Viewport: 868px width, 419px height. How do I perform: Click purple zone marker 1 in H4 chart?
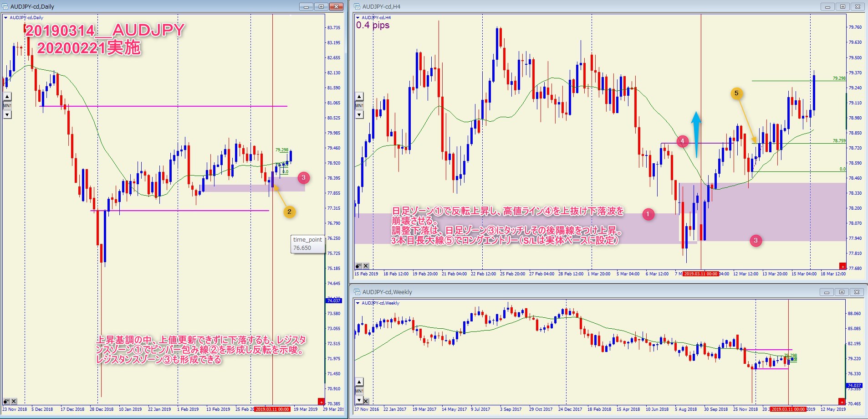pyautogui.click(x=648, y=214)
